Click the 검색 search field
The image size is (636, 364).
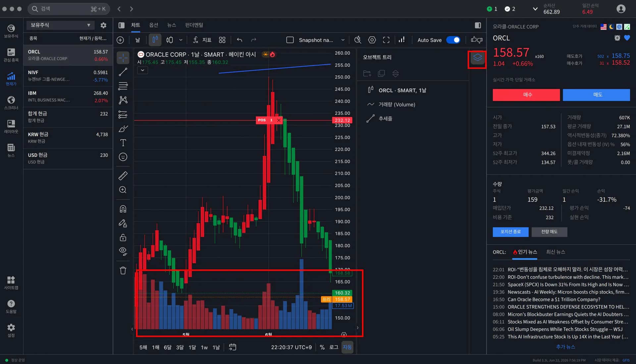pyautogui.click(x=69, y=9)
